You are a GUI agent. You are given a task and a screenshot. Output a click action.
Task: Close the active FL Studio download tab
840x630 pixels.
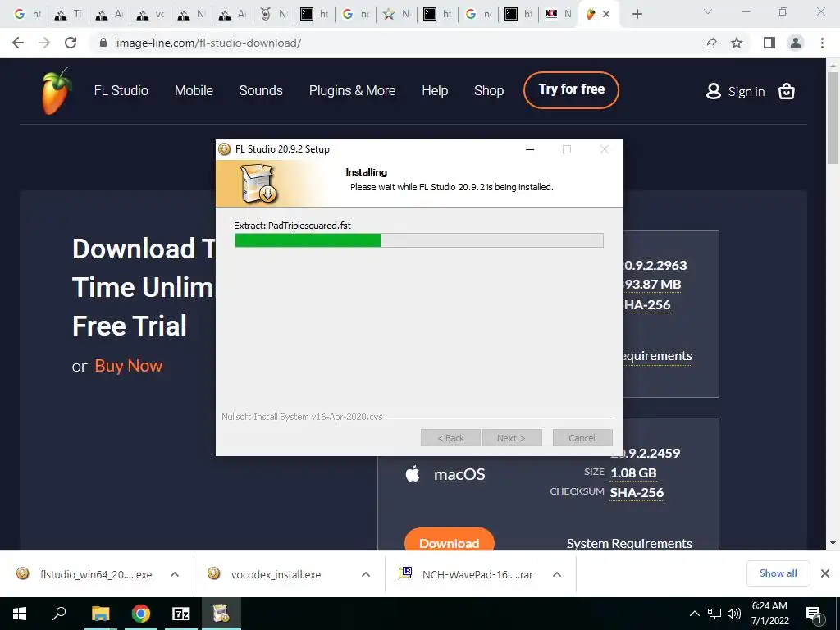pyautogui.click(x=606, y=15)
